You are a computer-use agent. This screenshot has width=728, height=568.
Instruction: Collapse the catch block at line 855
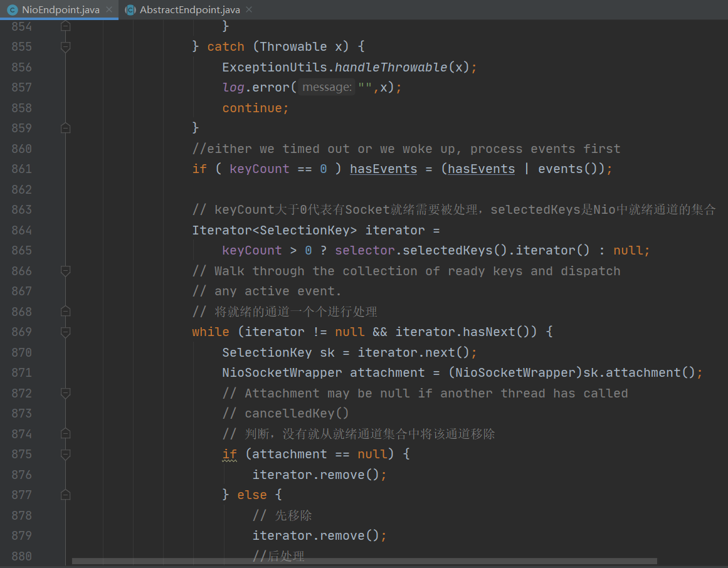tap(65, 47)
